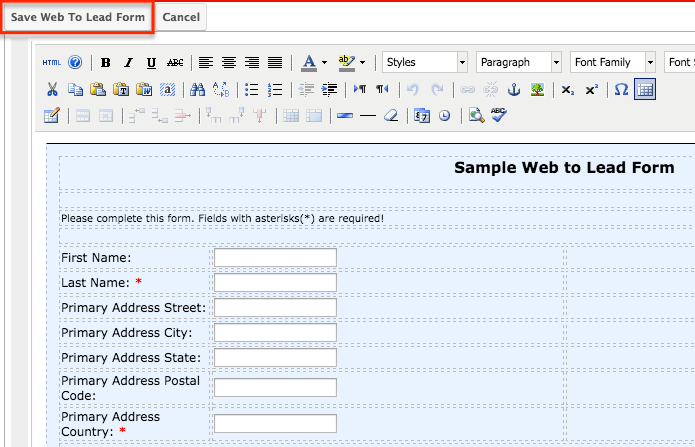Viewport: 695px width, 447px height.
Task: Click delete column icon
Action: tap(259, 116)
